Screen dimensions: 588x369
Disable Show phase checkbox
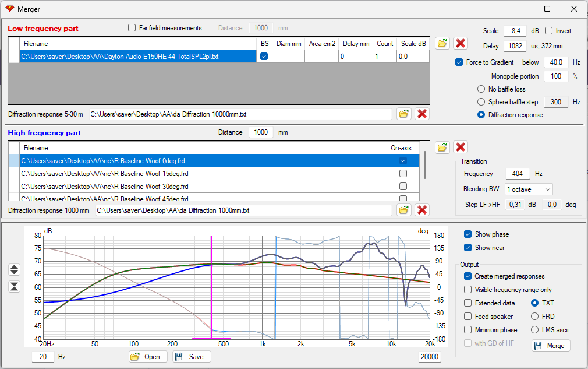point(467,234)
